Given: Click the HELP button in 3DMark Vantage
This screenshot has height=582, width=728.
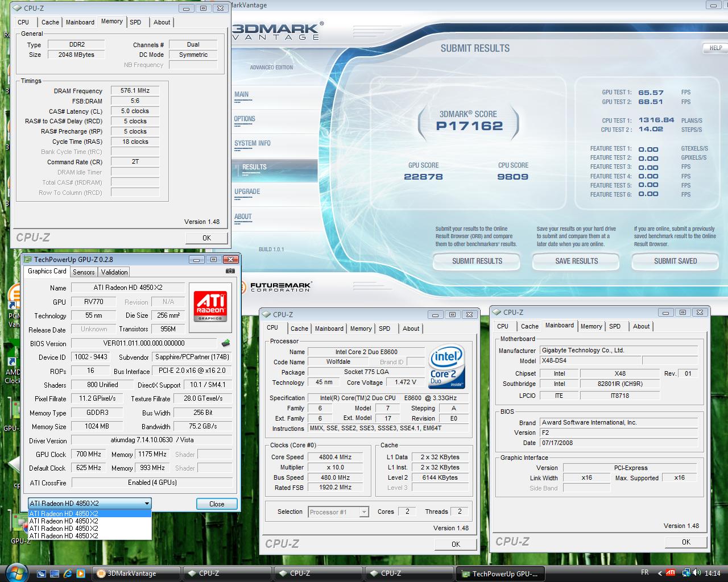Looking at the screenshot, I should coord(715,48).
